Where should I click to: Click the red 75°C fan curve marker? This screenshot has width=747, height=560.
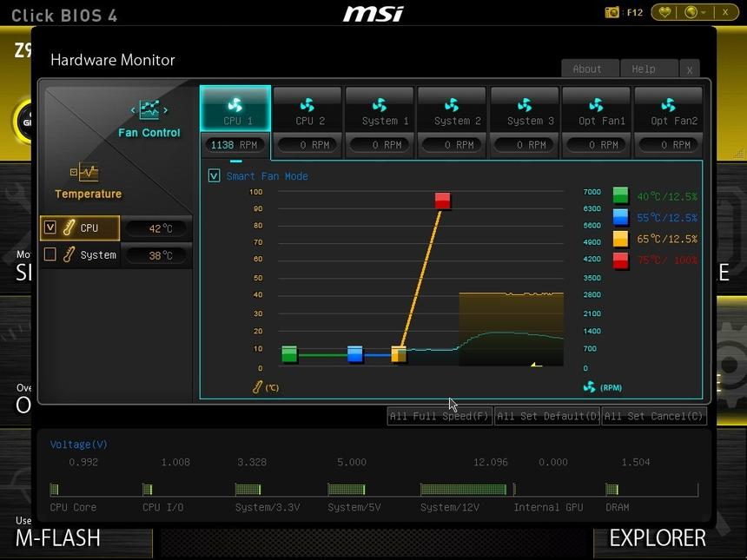pos(442,199)
